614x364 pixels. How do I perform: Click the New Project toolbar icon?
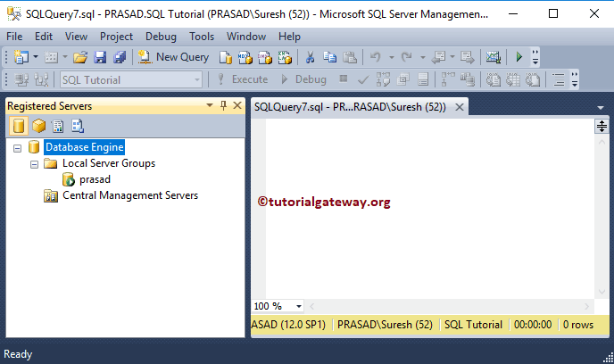tap(21, 57)
